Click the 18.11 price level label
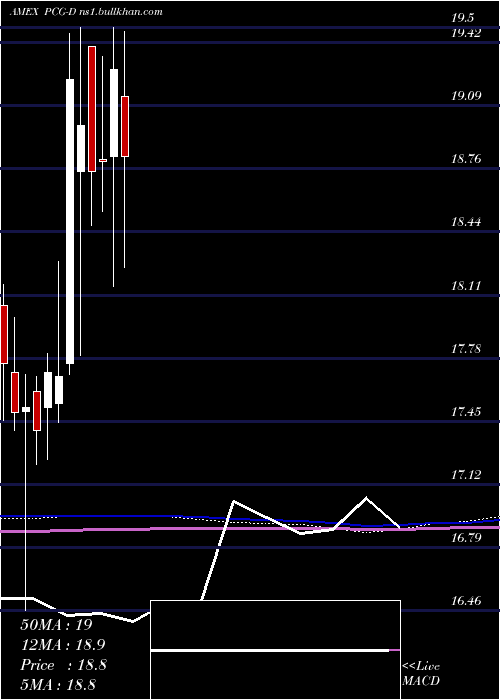This screenshot has width=500, height=700. click(467, 285)
